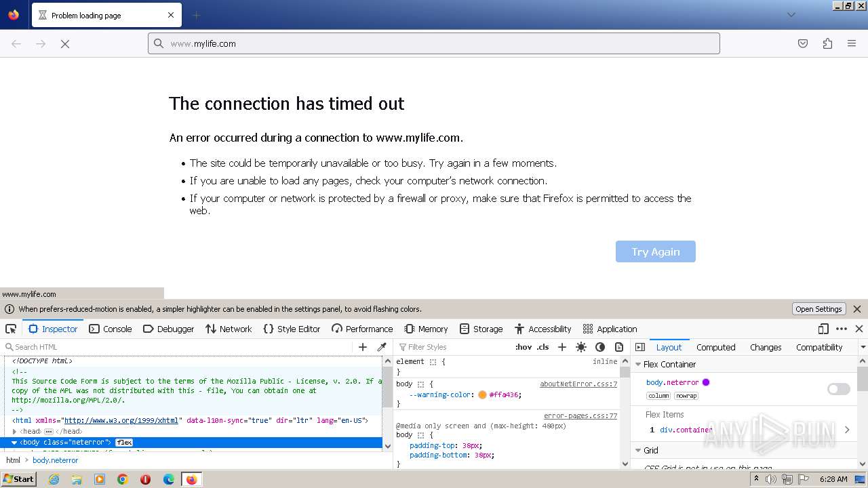The width and height of the screenshot is (868, 488).
Task: Open Internet Explorer from taskbar
Action: (54, 479)
